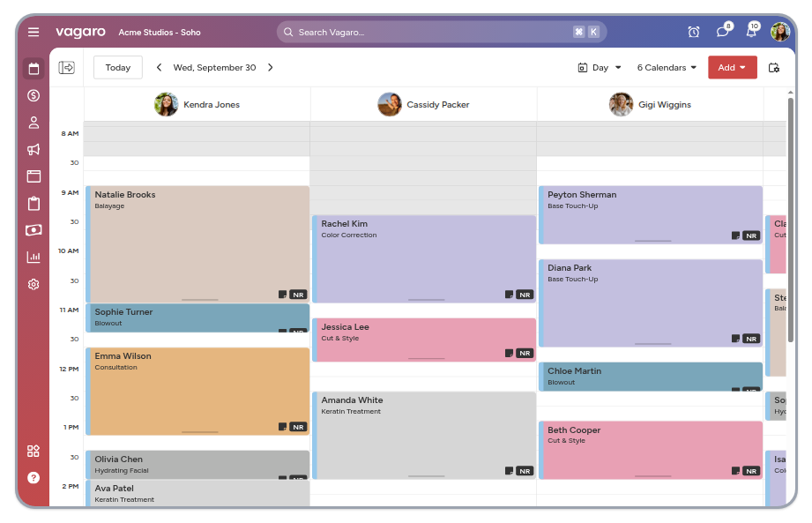Viewport: 812px width, 523px height.
Task: Open the help question mark icon
Action: click(34, 478)
